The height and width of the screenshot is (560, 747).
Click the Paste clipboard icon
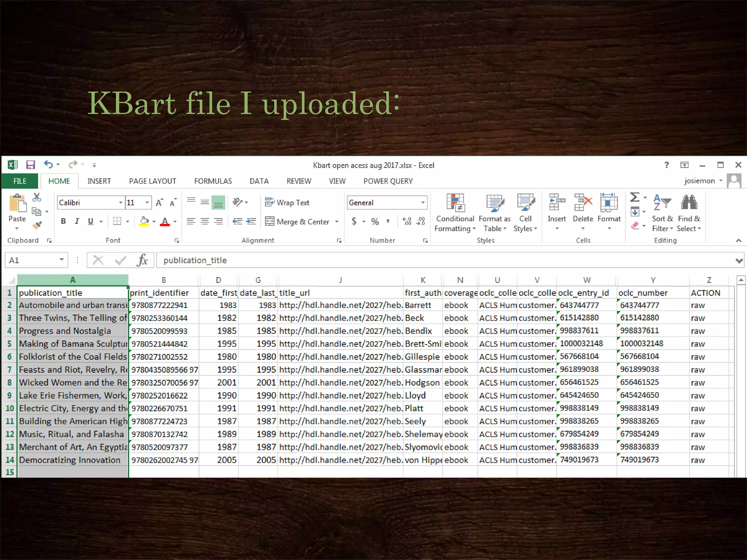(17, 203)
